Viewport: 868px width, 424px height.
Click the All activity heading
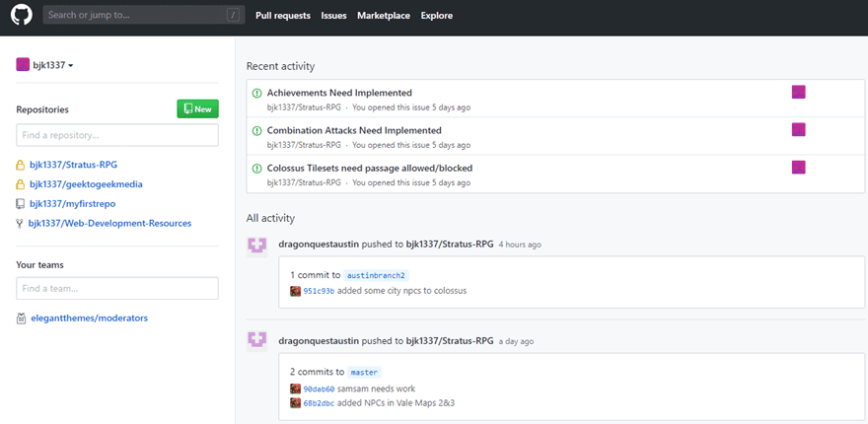click(x=270, y=218)
